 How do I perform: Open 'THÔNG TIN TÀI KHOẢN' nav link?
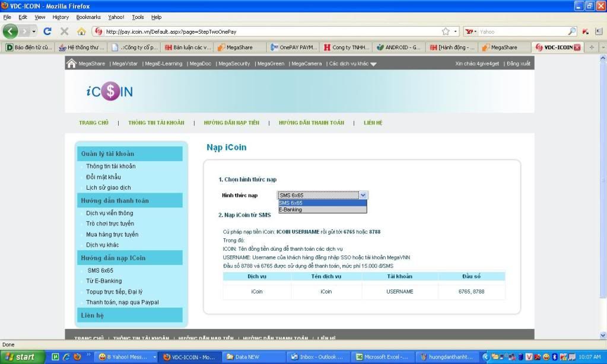click(x=157, y=123)
